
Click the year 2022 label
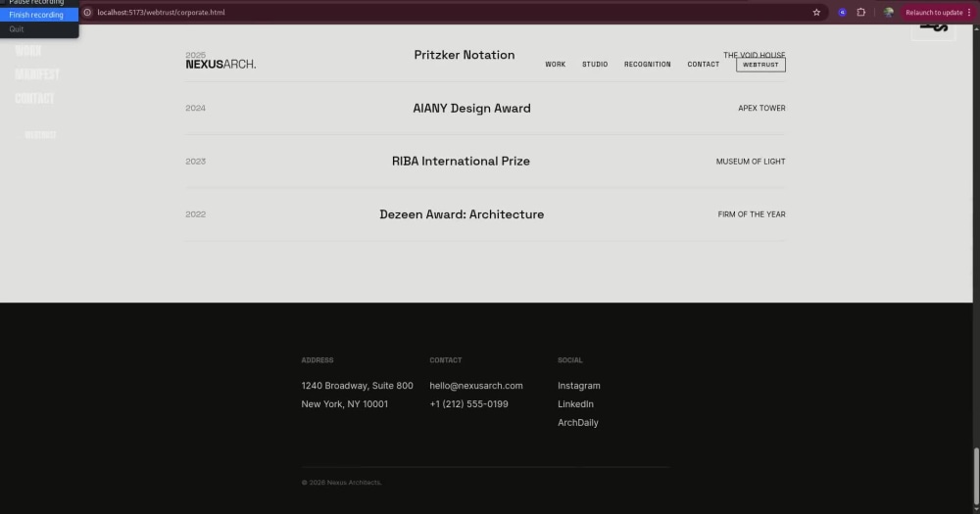[x=196, y=214]
